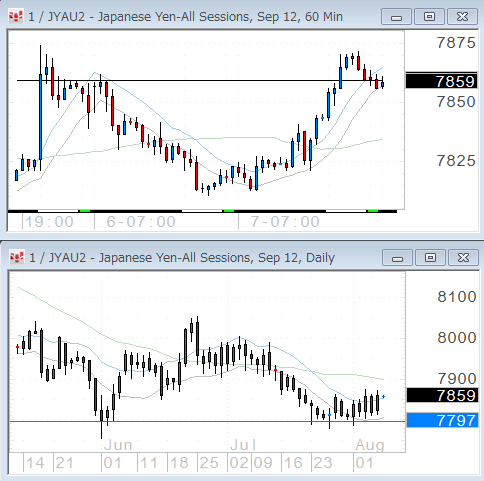Close the Daily chart window
The width and height of the screenshot is (484, 481).
(x=463, y=258)
